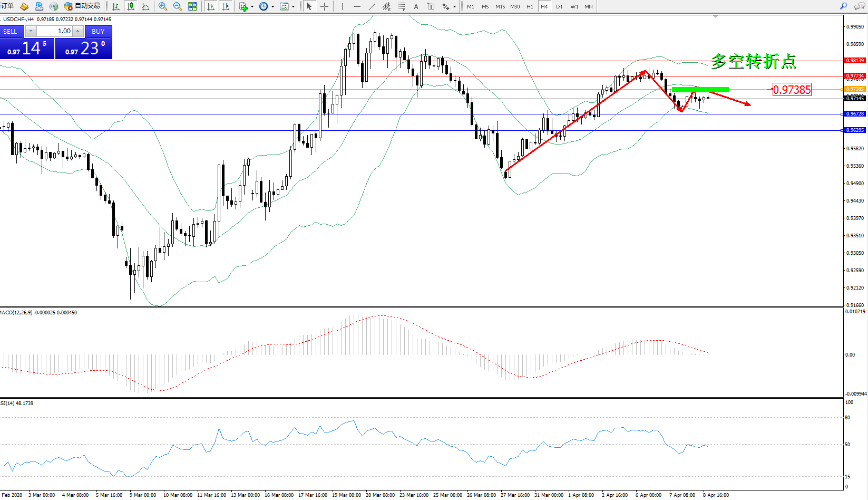Image resolution: width=868 pixels, height=500 pixels.
Task: Switch chart to candlestick display
Action: (131, 6)
